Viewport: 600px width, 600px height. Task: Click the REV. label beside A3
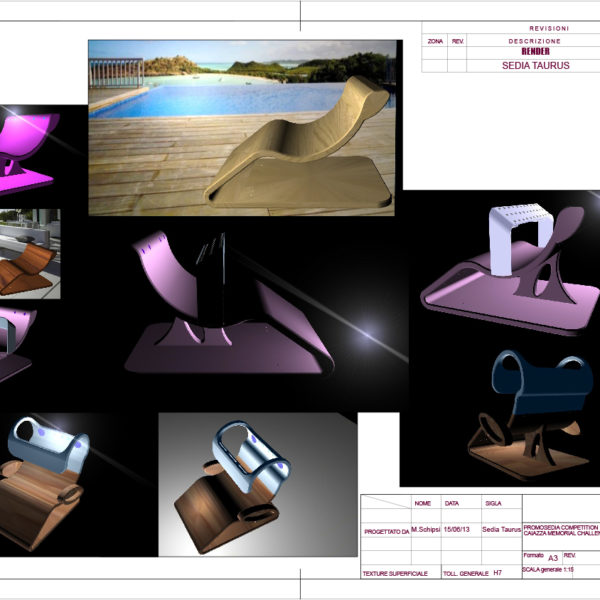[x=569, y=555]
